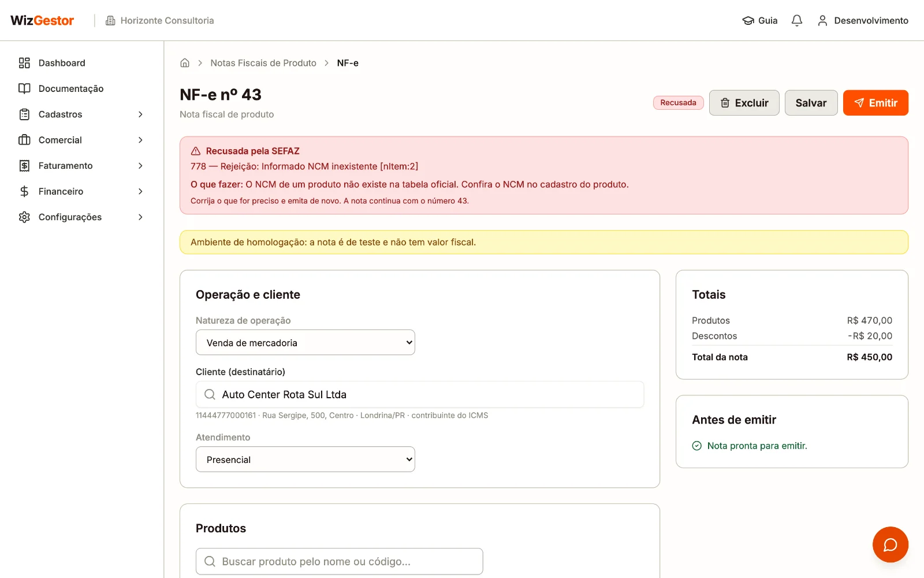
Task: Open notifications bell
Action: pyautogui.click(x=797, y=20)
